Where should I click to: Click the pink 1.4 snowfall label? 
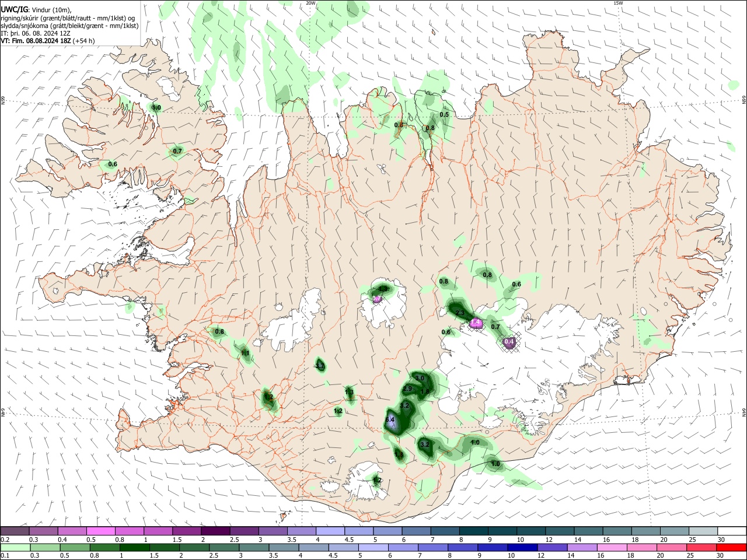[476, 322]
